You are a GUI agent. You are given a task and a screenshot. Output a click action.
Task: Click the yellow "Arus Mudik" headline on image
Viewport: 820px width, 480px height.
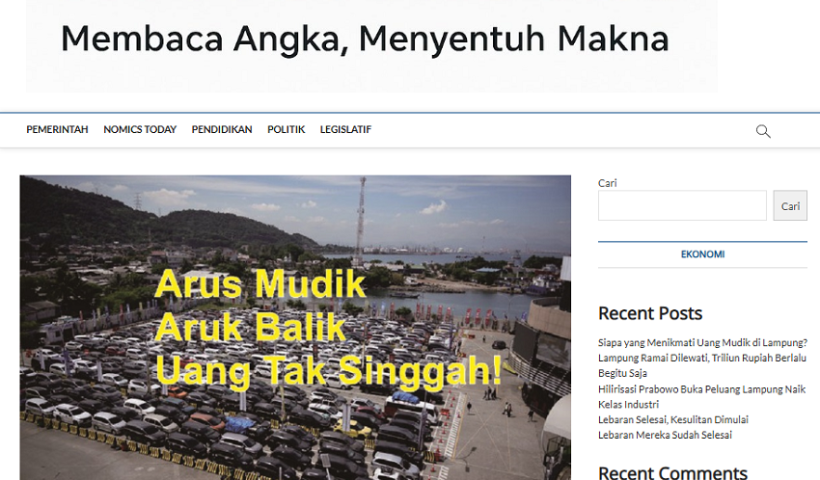click(261, 286)
